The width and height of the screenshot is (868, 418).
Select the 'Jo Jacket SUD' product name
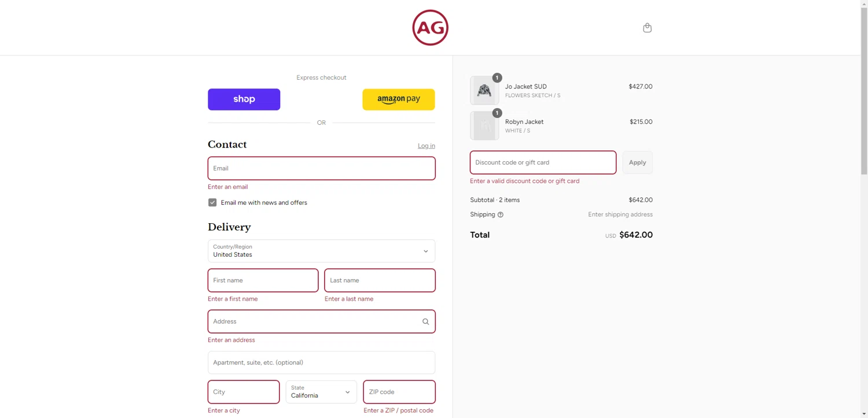525,87
